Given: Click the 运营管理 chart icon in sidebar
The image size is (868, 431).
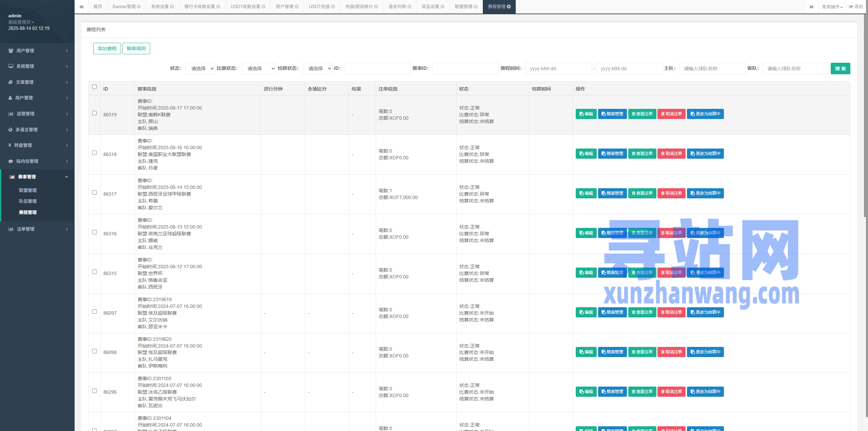Looking at the screenshot, I should [x=11, y=114].
